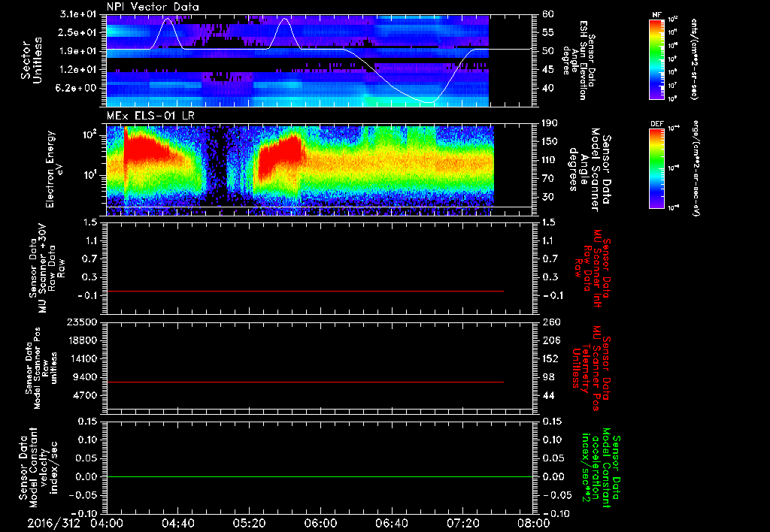This screenshot has height=532, width=770.
Task: Click the '1.2e+01' sector tick label
Action: click(78, 70)
